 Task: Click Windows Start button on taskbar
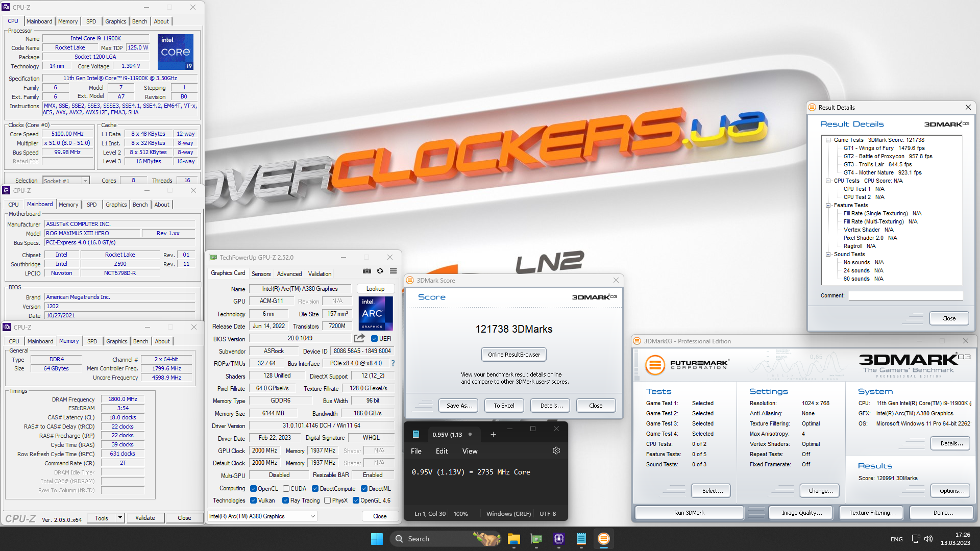(x=377, y=539)
